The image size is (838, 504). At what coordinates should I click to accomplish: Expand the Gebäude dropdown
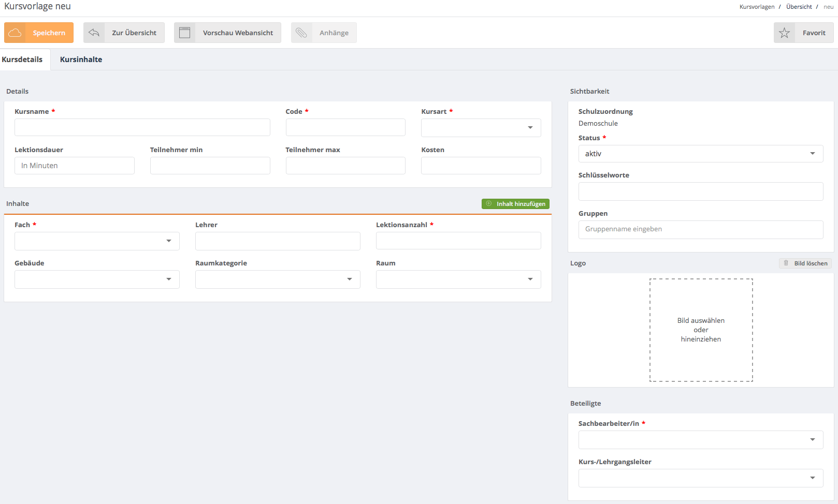click(97, 279)
